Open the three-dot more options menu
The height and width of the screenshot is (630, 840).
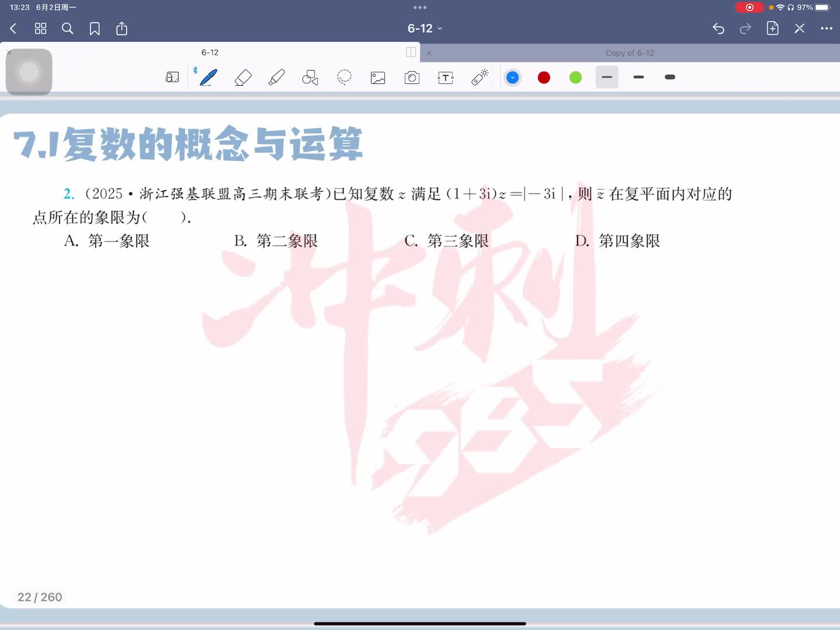[x=826, y=29]
